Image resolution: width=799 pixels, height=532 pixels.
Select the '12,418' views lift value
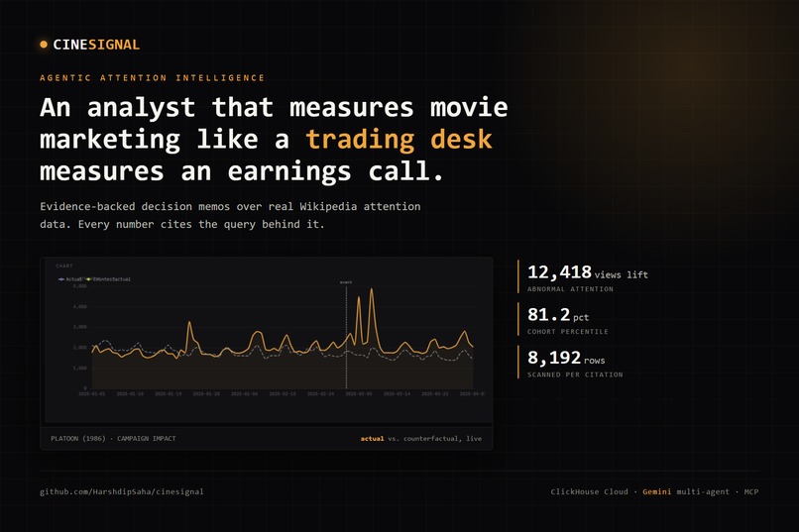point(559,272)
